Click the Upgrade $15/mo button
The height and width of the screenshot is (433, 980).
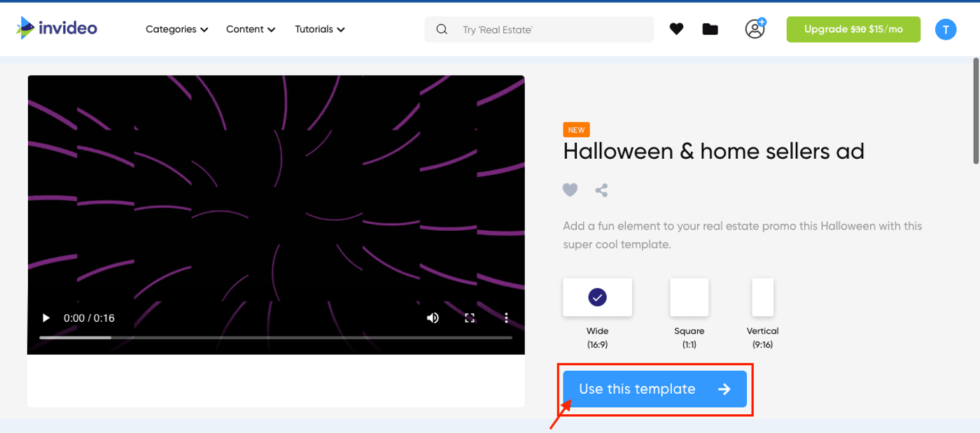[853, 29]
